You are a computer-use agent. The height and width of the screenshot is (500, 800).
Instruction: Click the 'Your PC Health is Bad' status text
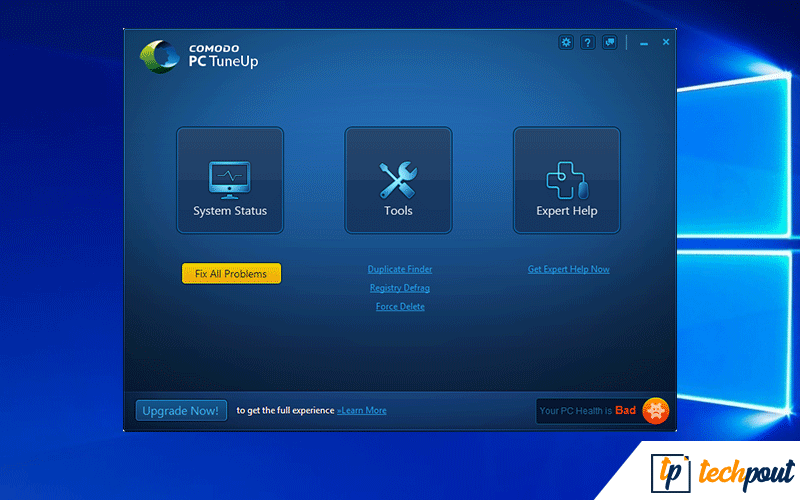pyautogui.click(x=587, y=411)
